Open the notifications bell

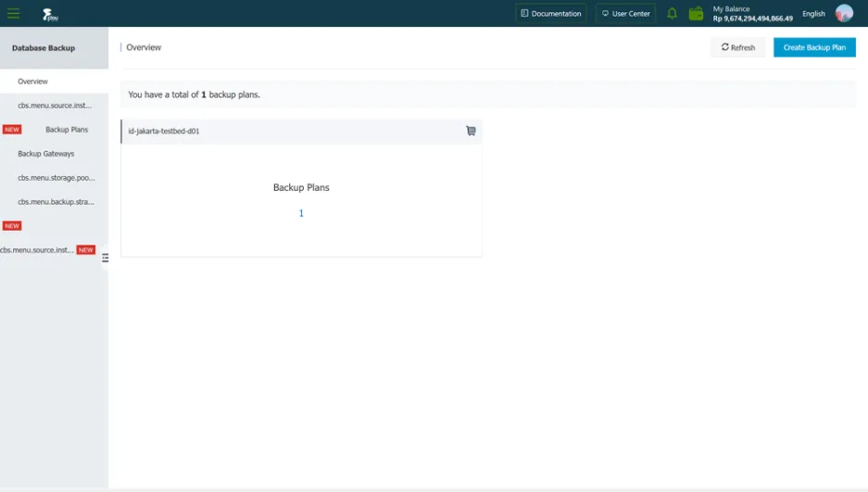[672, 13]
